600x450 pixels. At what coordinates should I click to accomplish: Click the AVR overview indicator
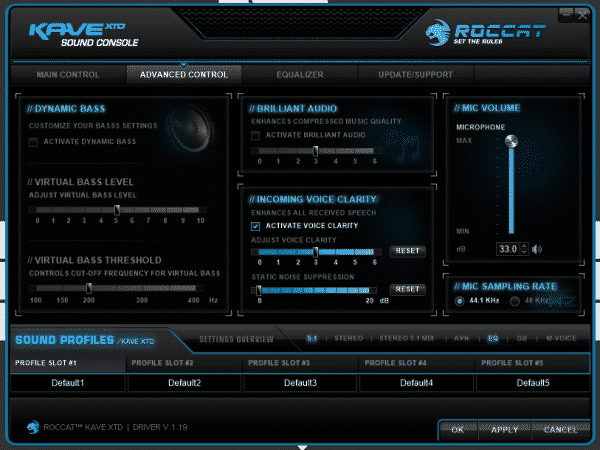[x=461, y=338]
